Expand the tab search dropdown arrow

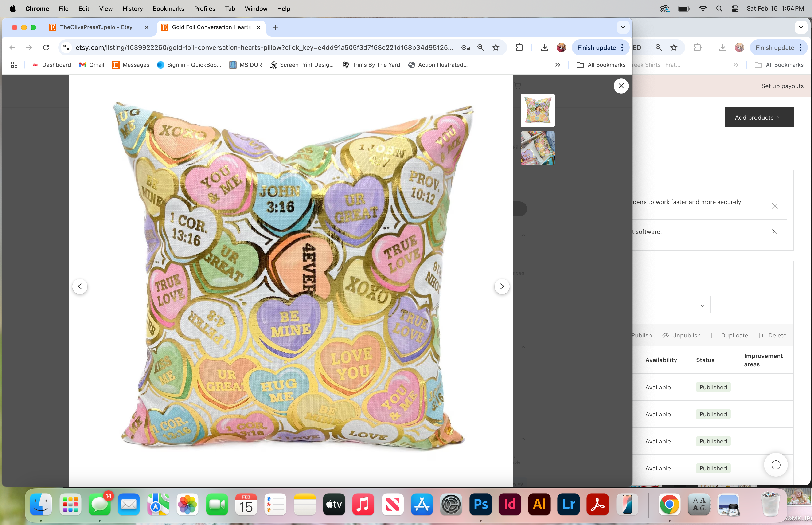[x=623, y=27]
